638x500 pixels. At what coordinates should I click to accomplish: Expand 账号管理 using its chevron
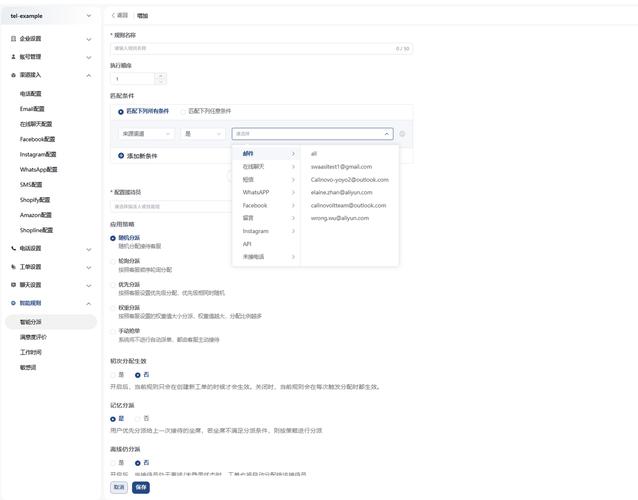(89, 57)
